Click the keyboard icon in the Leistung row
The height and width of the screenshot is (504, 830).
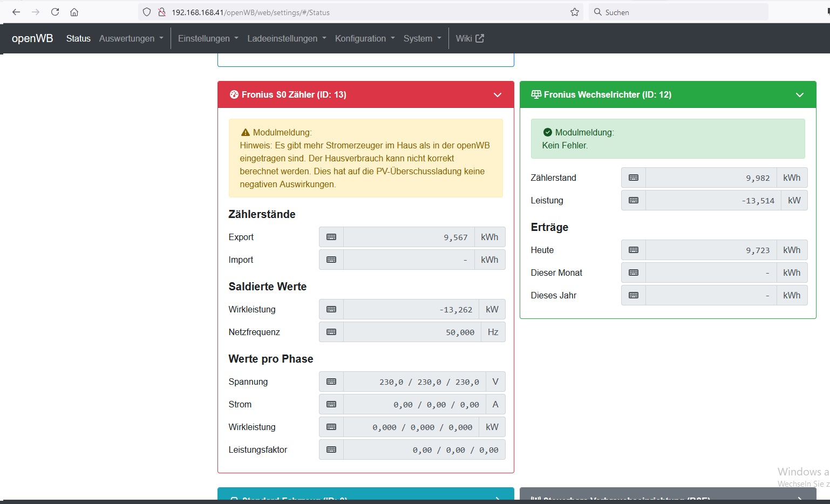tap(634, 200)
